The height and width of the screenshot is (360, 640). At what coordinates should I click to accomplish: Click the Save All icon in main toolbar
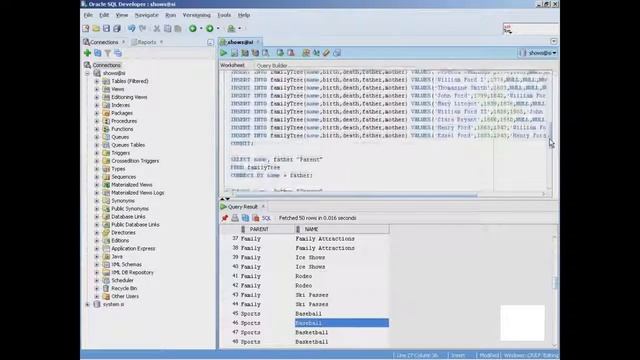coord(117,29)
